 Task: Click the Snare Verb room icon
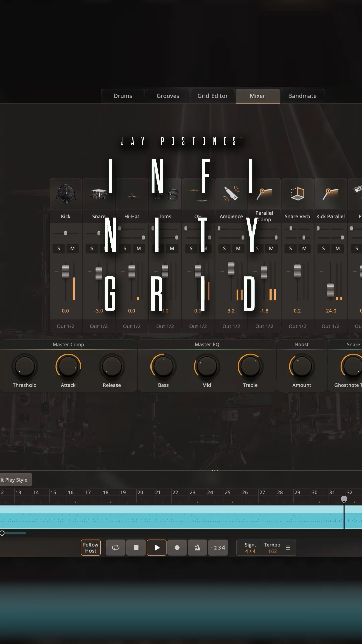(x=297, y=194)
